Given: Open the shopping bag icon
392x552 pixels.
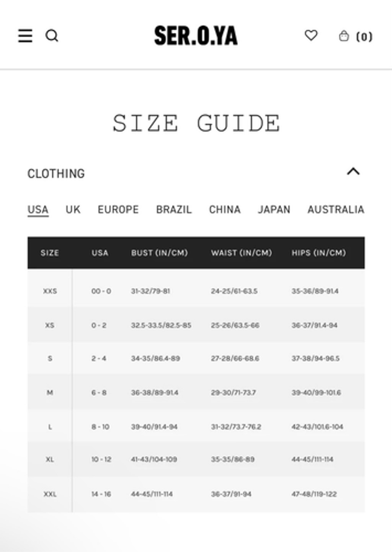Looking at the screenshot, I should [344, 36].
